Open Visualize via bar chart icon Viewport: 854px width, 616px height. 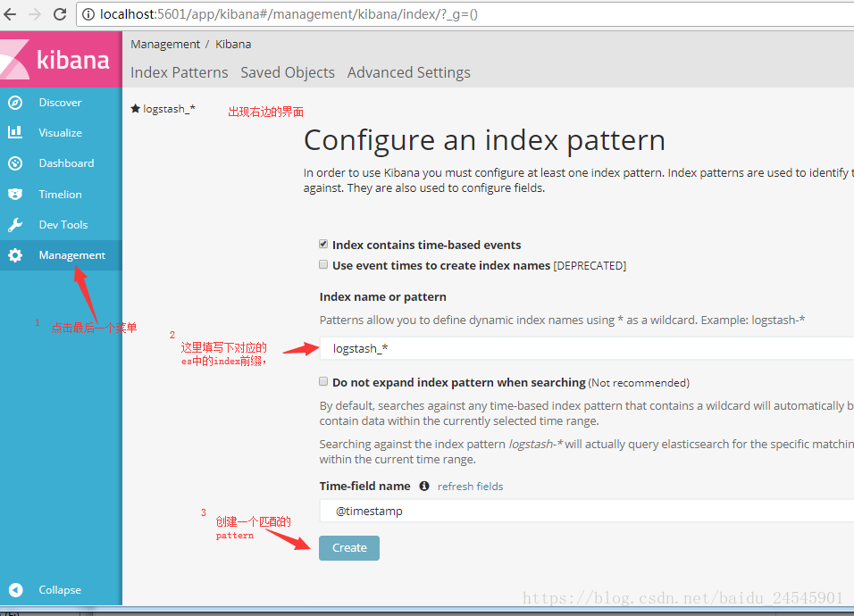click(15, 132)
